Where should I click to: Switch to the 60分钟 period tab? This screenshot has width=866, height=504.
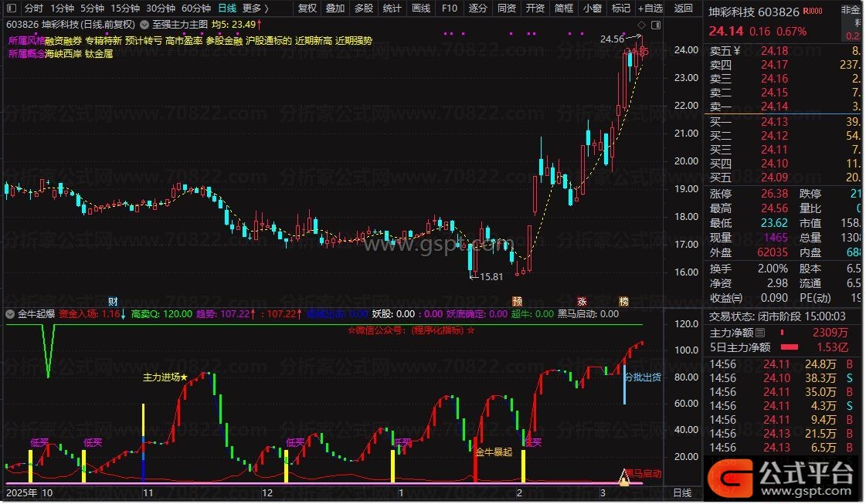click(x=195, y=8)
